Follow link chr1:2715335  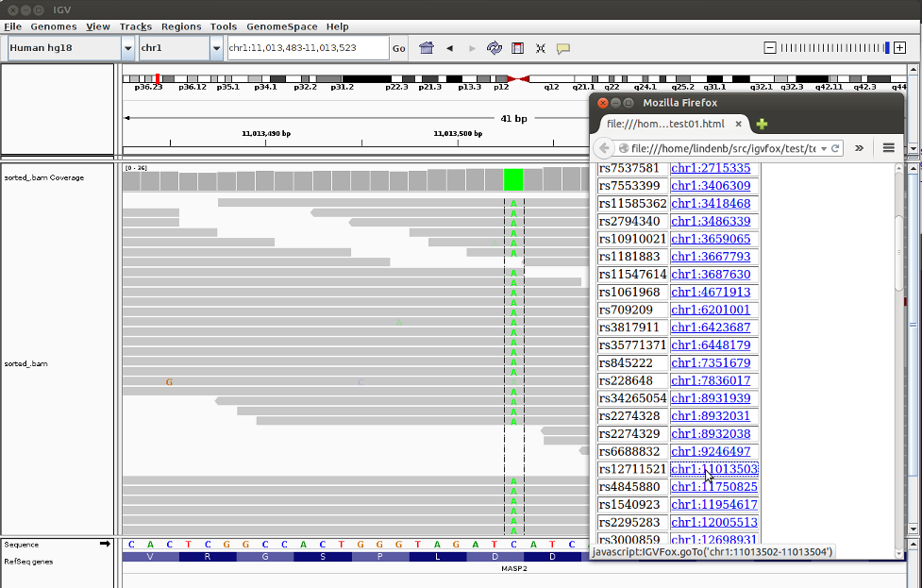pyautogui.click(x=711, y=168)
